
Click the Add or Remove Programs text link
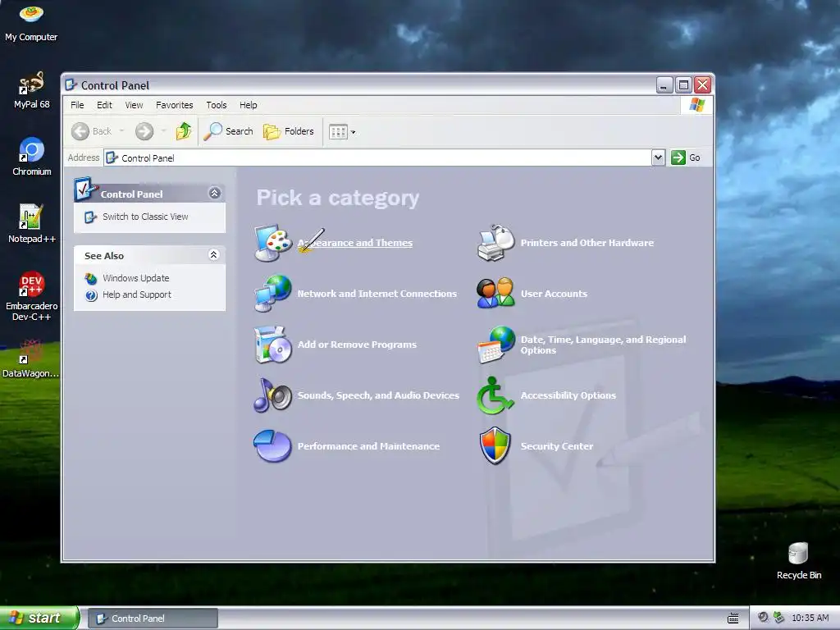357,345
